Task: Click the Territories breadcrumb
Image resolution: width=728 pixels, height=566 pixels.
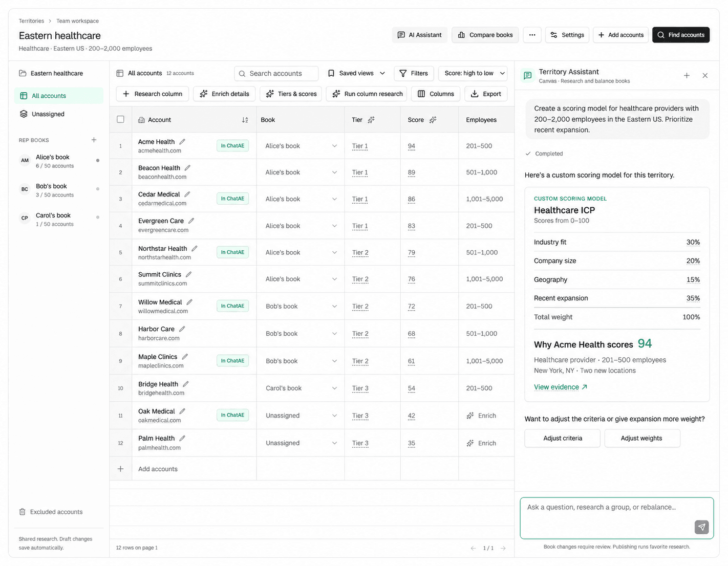Action: coord(31,21)
